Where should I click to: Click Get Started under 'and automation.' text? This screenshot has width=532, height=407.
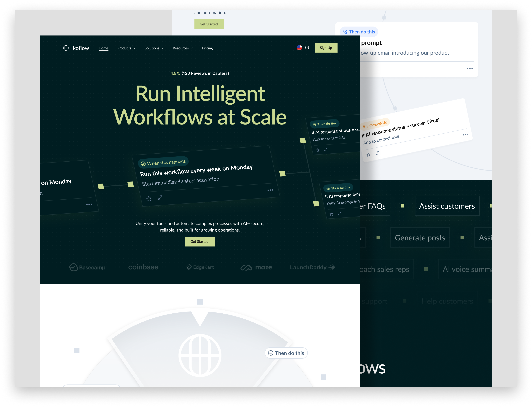pos(209,24)
